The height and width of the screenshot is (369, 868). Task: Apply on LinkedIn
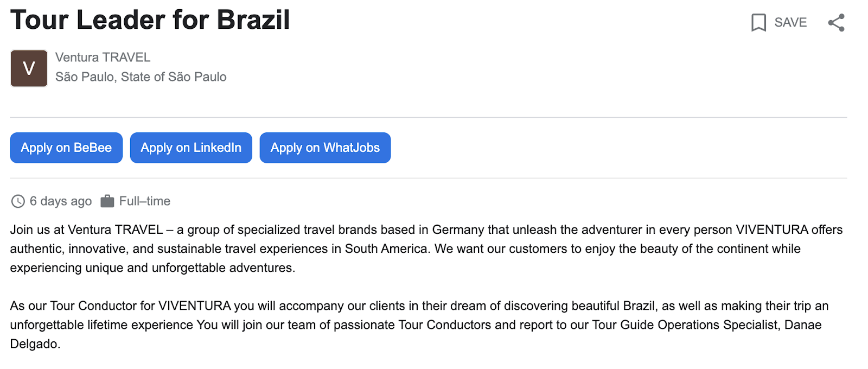[191, 148]
